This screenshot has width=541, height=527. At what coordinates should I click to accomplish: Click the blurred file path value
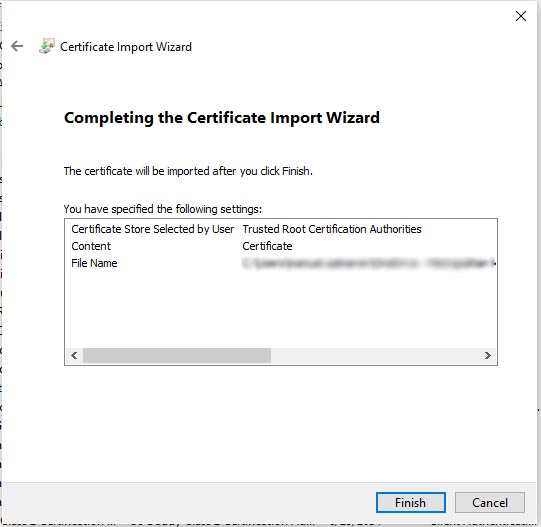pos(369,263)
